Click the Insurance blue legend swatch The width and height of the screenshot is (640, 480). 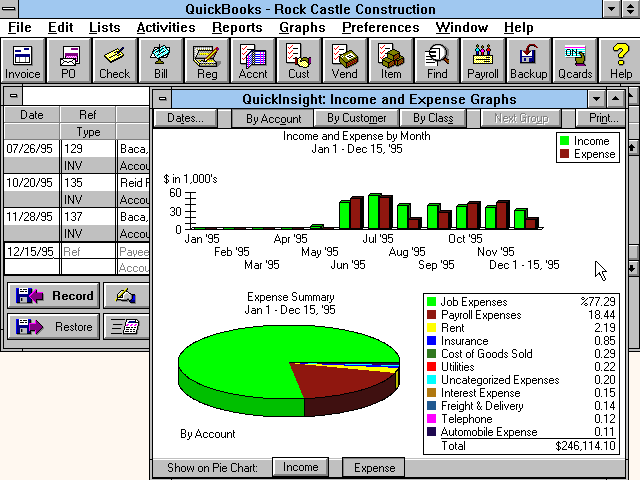pyautogui.click(x=431, y=341)
